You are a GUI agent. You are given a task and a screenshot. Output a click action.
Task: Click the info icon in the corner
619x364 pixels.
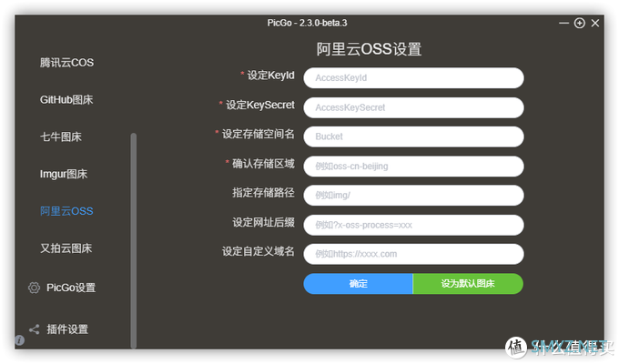(19, 340)
